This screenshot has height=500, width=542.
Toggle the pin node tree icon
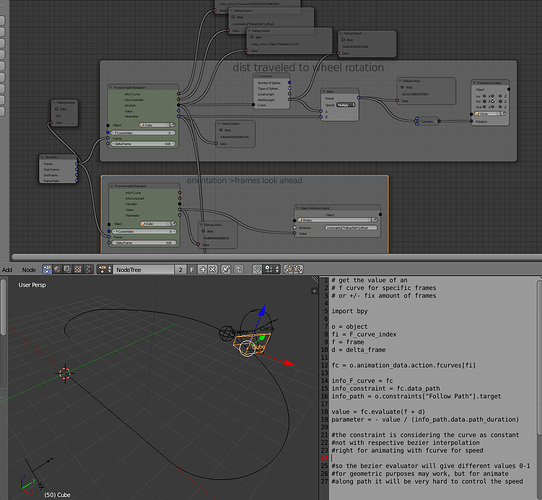[226, 269]
